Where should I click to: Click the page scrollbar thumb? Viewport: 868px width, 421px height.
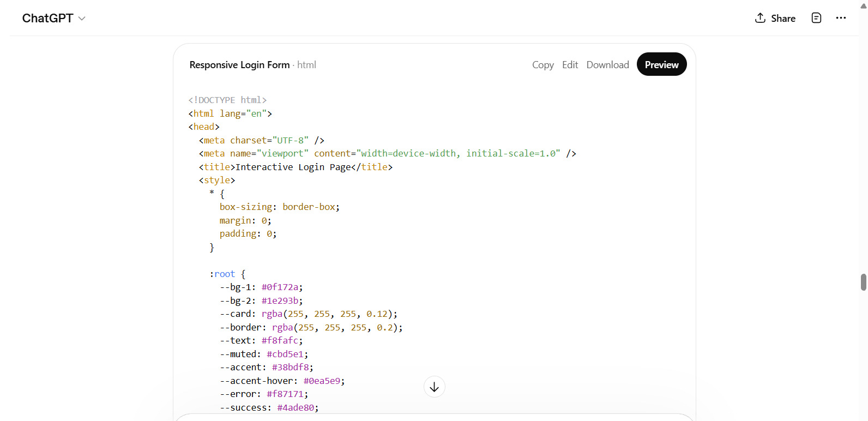click(x=863, y=282)
